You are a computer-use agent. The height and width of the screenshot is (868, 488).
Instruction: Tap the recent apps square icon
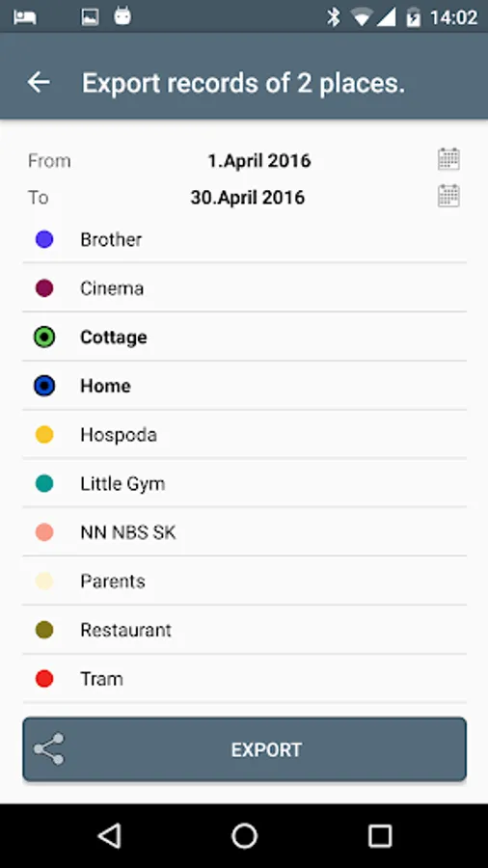380,835
